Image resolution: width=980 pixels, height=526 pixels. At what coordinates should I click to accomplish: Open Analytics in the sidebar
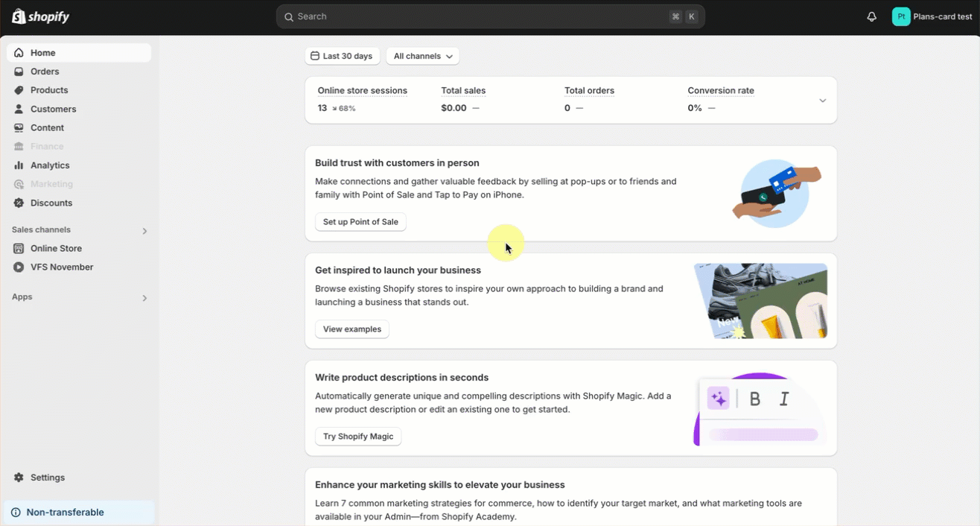79,165
